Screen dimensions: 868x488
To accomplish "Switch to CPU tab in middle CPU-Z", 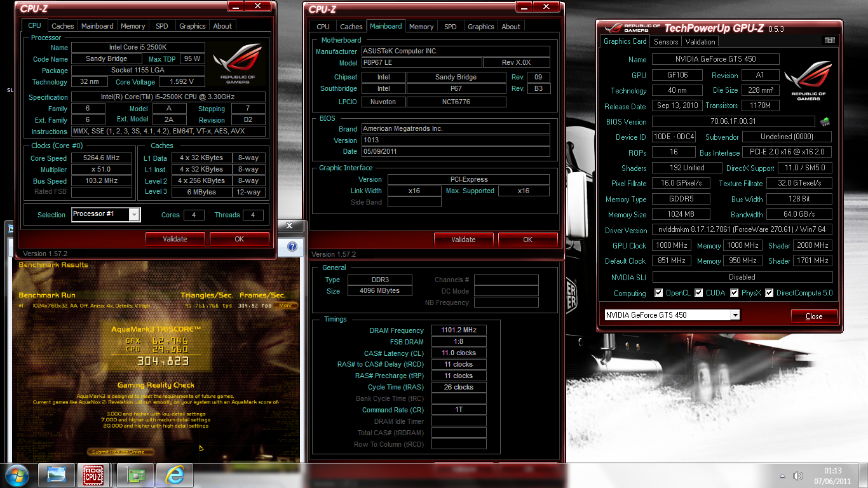I will (x=323, y=27).
